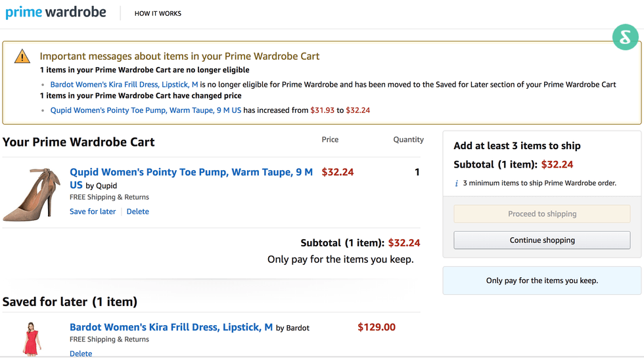644x358 pixels.
Task: Open the red Bardot dress thumbnail
Action: click(32, 339)
